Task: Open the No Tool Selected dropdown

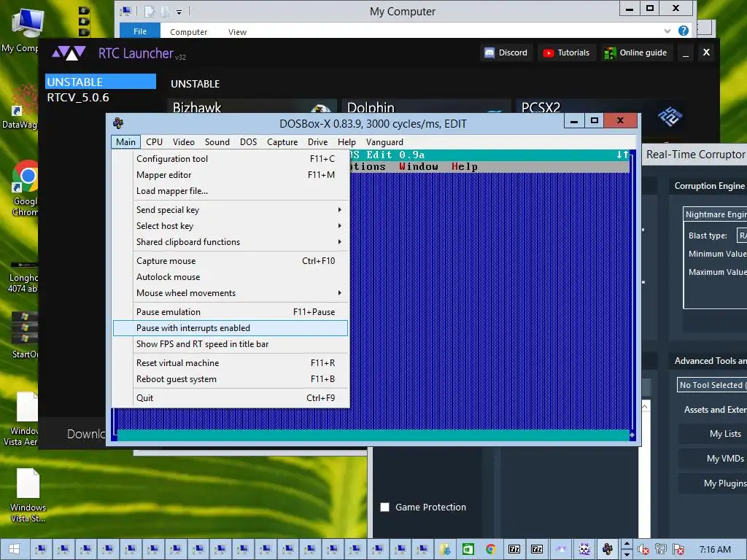Action: click(712, 385)
